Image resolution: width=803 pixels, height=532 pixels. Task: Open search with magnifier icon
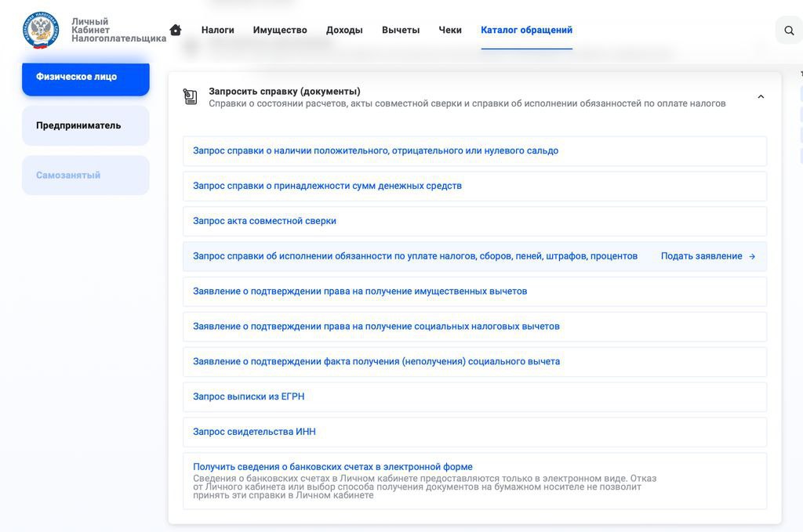[789, 31]
